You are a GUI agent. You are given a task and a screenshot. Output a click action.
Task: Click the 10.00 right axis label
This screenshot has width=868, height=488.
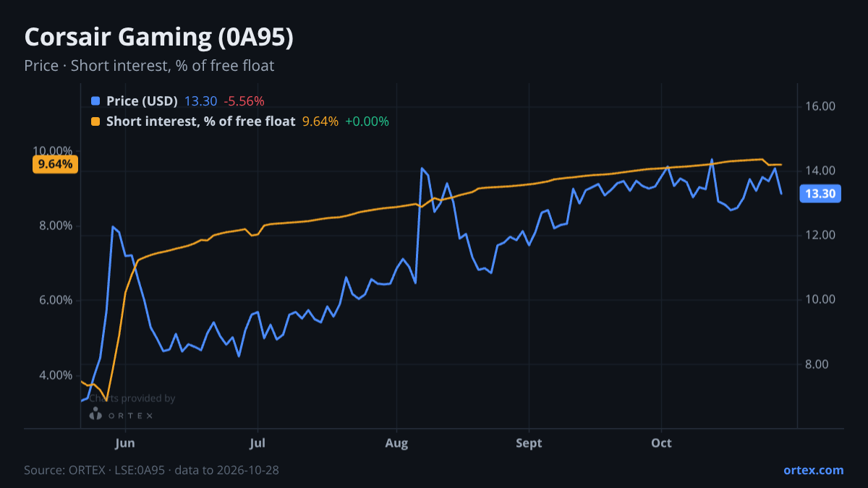point(820,299)
